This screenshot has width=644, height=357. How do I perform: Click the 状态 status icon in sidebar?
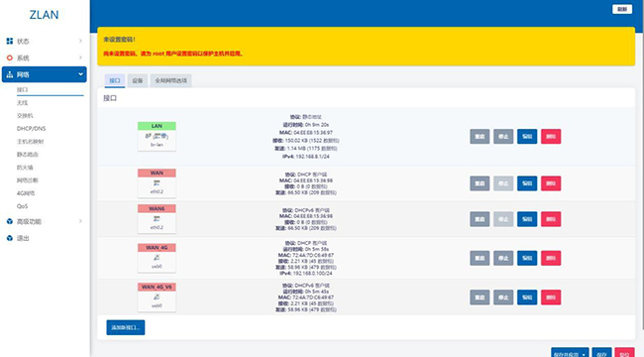10,41
